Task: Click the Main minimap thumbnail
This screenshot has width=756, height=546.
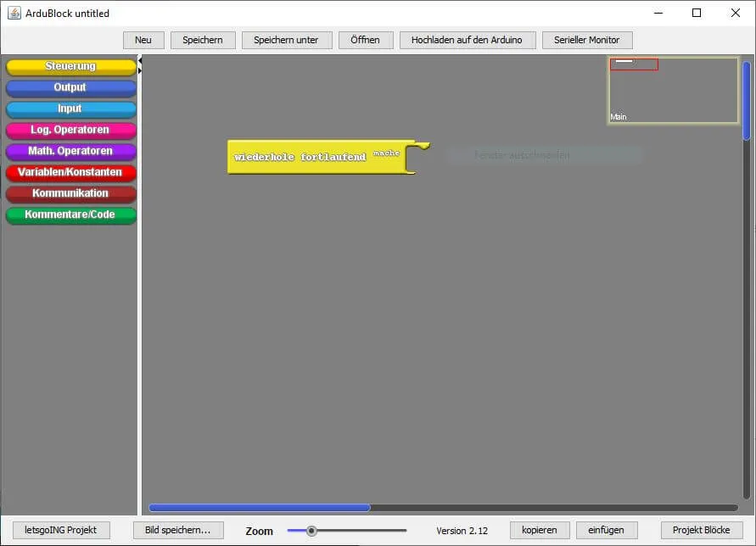Action: tap(673, 90)
